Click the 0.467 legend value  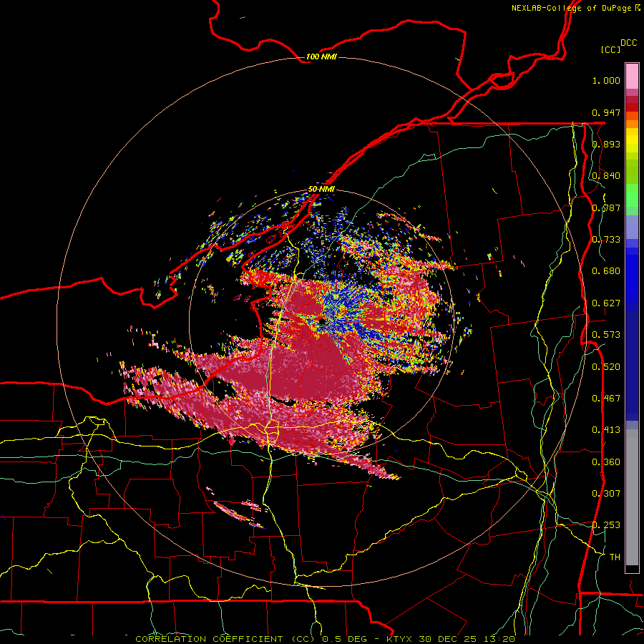pyautogui.click(x=606, y=399)
